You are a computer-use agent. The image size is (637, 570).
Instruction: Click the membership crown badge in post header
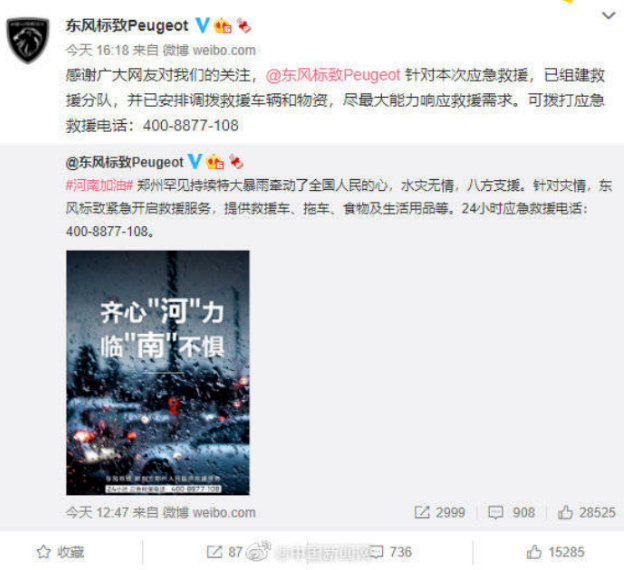223,26
